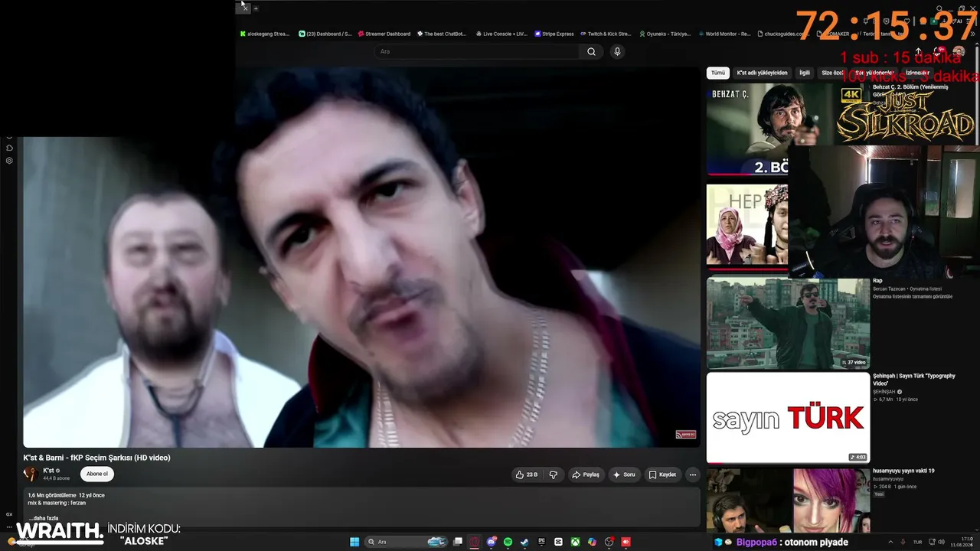Activate voice search microphone icon

pyautogui.click(x=617, y=51)
